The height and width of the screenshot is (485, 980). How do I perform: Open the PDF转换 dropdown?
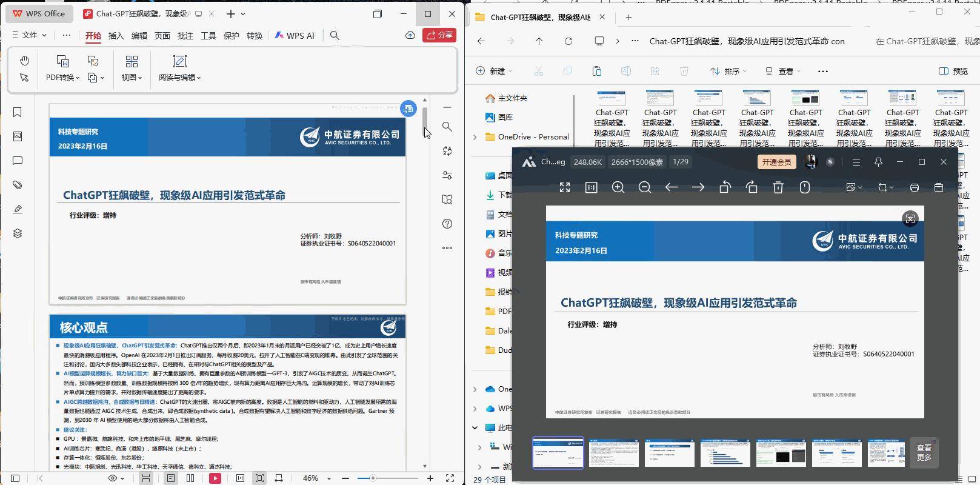coord(62,78)
